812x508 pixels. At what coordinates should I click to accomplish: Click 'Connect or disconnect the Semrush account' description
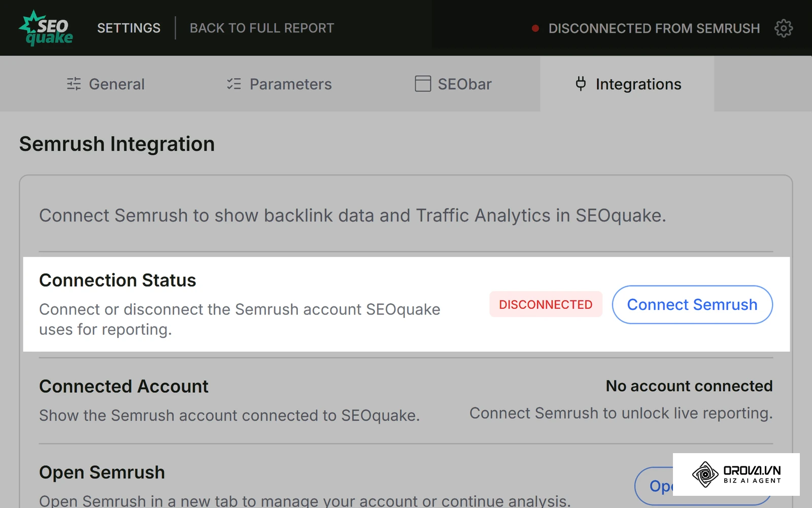[240, 320]
